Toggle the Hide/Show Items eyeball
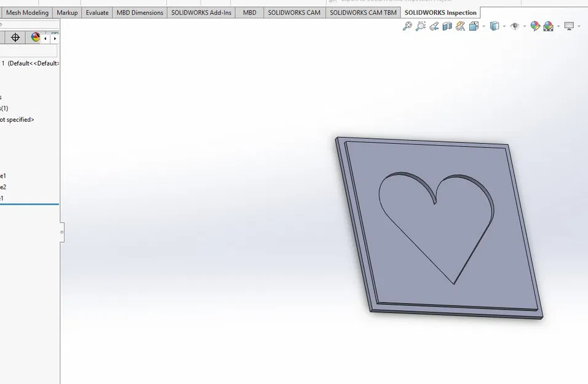Image resolution: width=588 pixels, height=384 pixels. (514, 26)
